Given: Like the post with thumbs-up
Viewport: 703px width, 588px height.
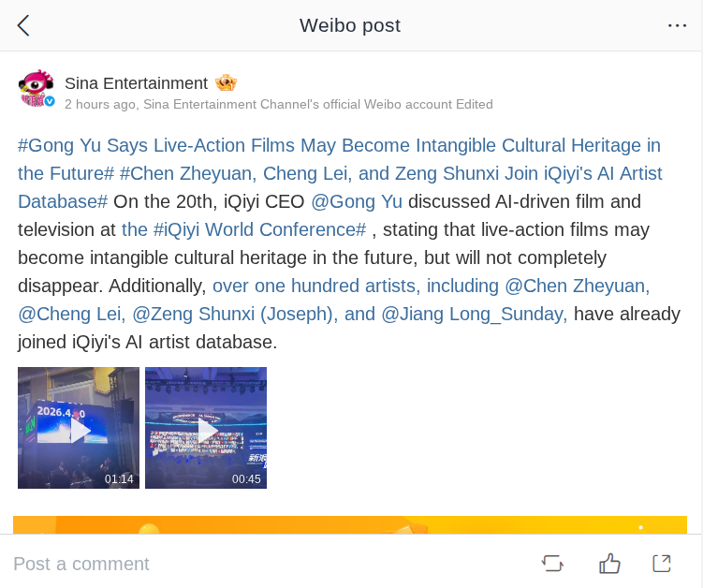Looking at the screenshot, I should [x=609, y=563].
